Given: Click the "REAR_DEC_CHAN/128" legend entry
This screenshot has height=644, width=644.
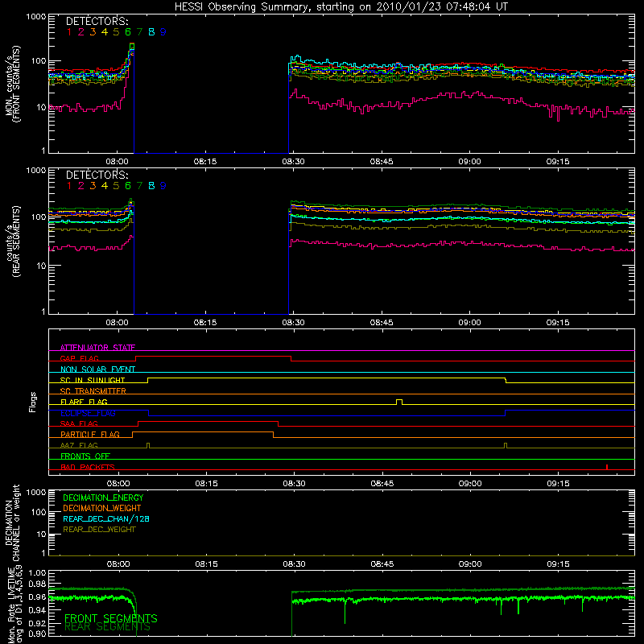Looking at the screenshot, I should (106, 518).
